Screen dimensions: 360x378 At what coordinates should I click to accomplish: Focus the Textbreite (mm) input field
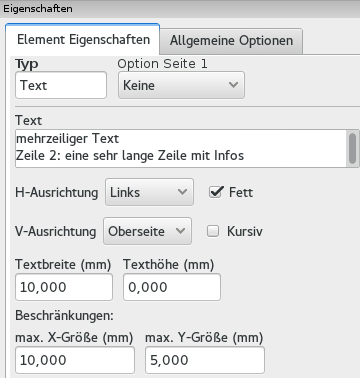coord(64,287)
